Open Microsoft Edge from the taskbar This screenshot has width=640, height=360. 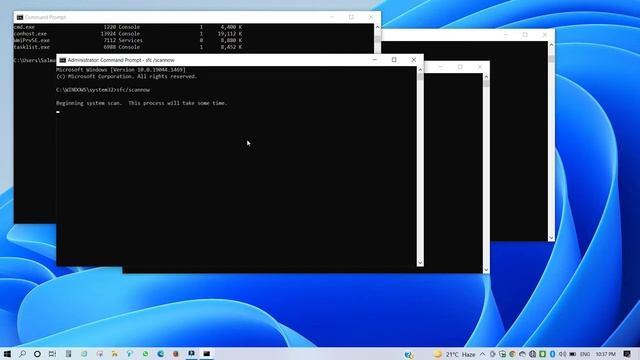(x=160, y=354)
